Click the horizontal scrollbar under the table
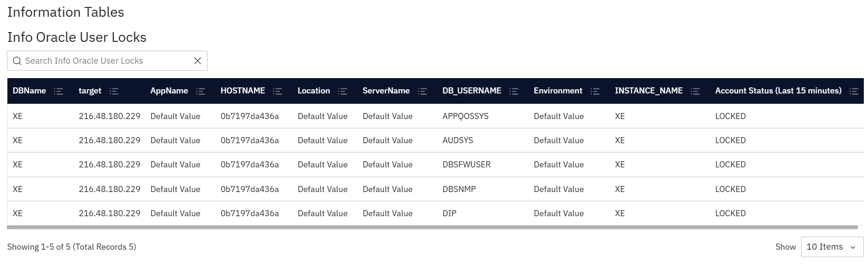This screenshot has width=868, height=265. point(432,227)
